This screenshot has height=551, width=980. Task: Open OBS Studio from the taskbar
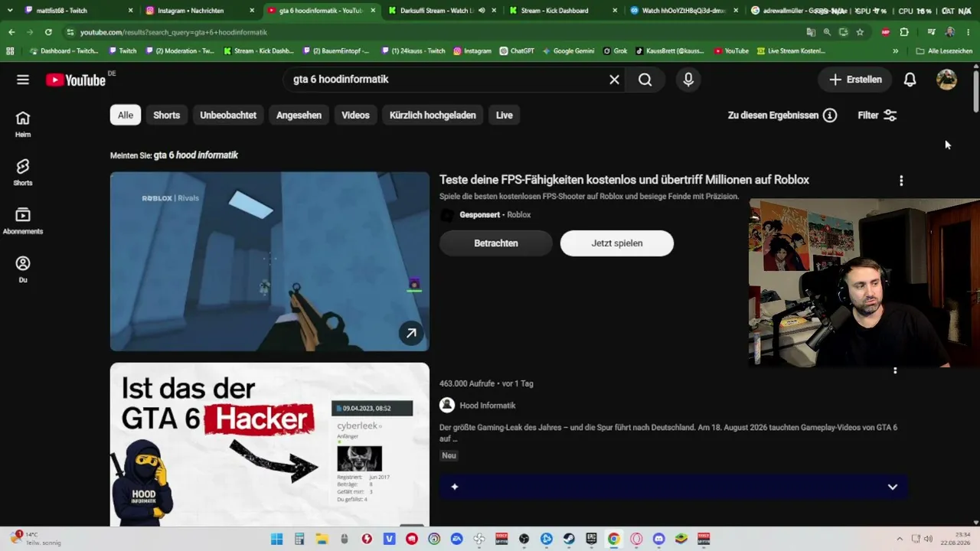(x=524, y=539)
